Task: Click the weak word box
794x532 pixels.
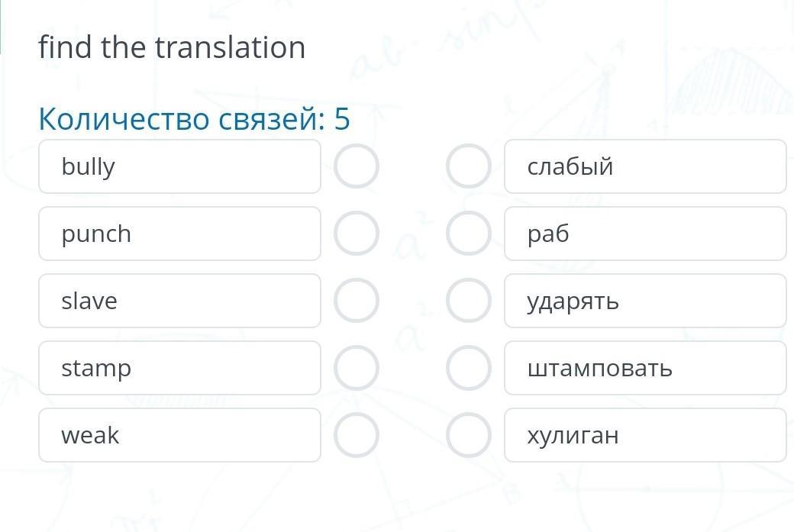Action: click(179, 435)
